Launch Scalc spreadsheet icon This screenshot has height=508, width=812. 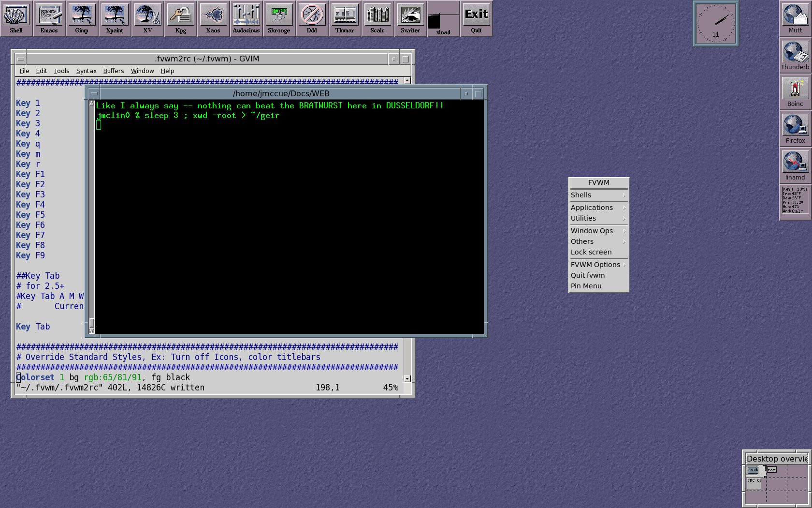click(x=378, y=18)
